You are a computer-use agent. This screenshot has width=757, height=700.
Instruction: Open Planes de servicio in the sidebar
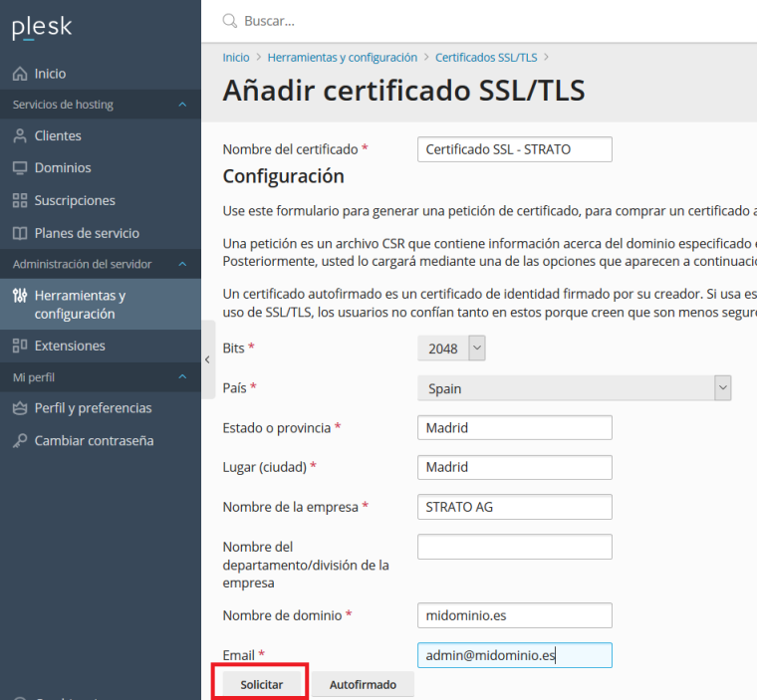point(101,233)
